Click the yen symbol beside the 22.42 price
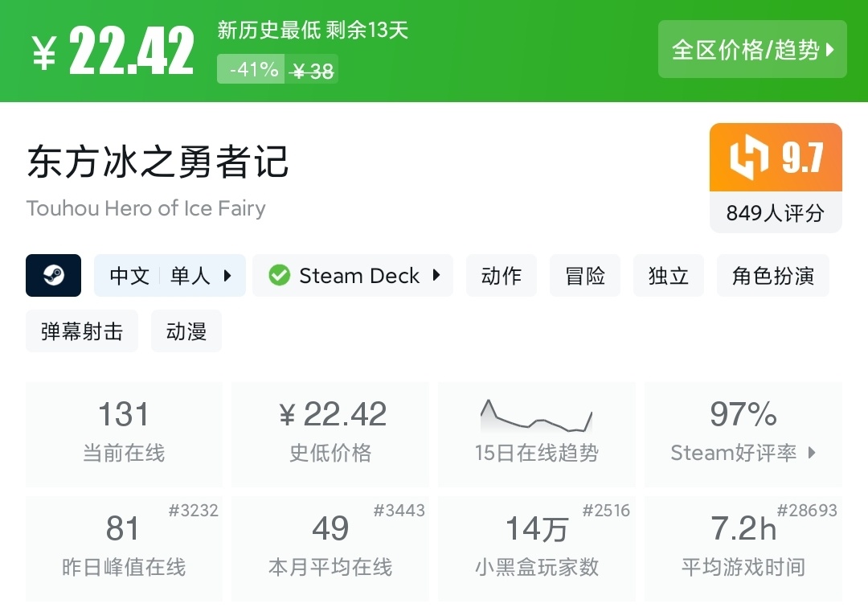The width and height of the screenshot is (868, 612). [x=45, y=51]
